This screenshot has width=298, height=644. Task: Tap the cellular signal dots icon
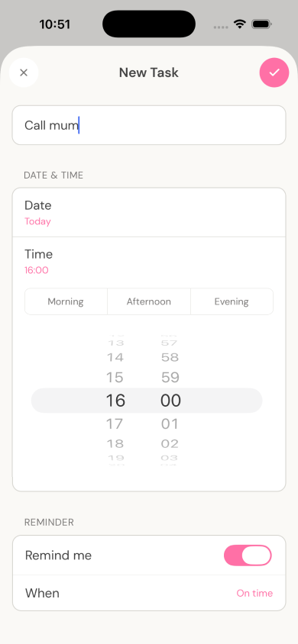tap(221, 27)
